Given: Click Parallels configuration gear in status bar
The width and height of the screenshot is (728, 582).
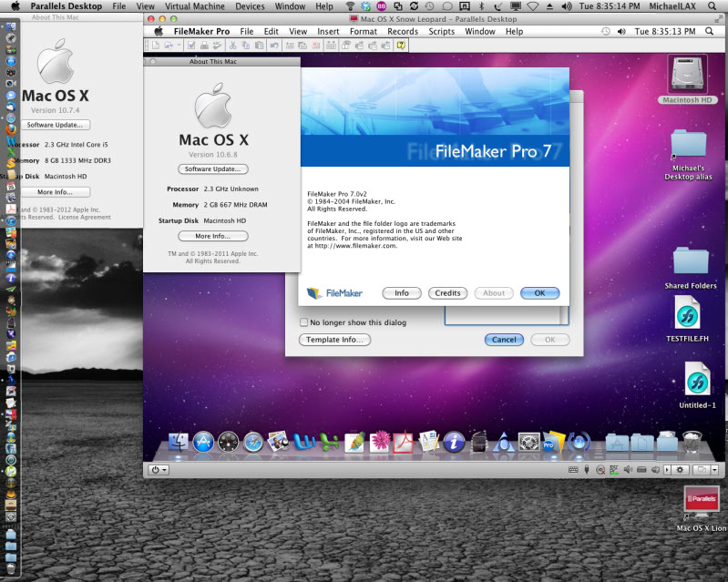Looking at the screenshot, I should click(x=680, y=470).
